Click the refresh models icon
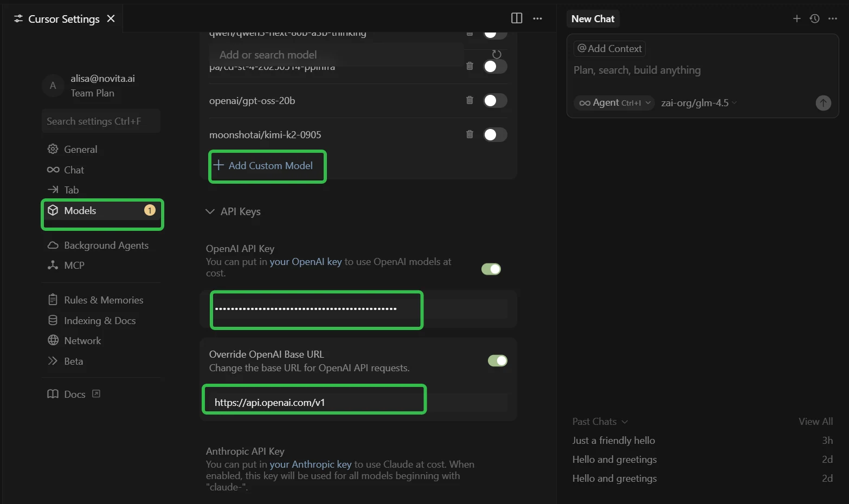This screenshot has width=849, height=504. click(496, 54)
